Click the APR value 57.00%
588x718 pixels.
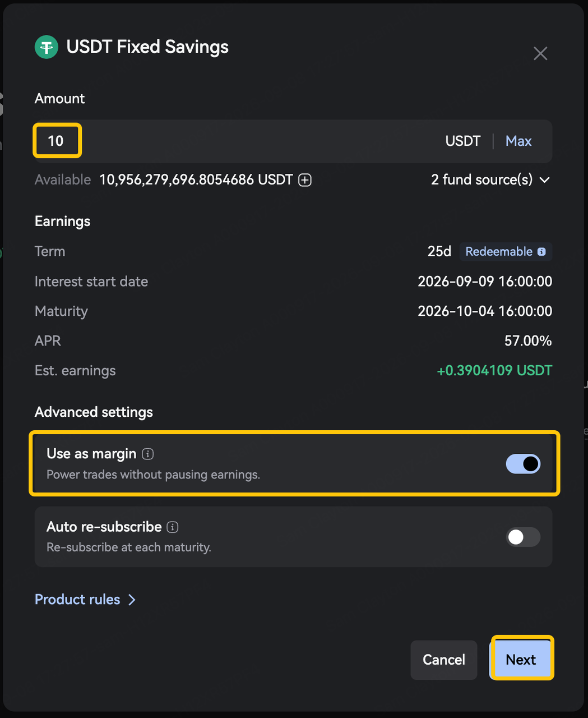[528, 340]
